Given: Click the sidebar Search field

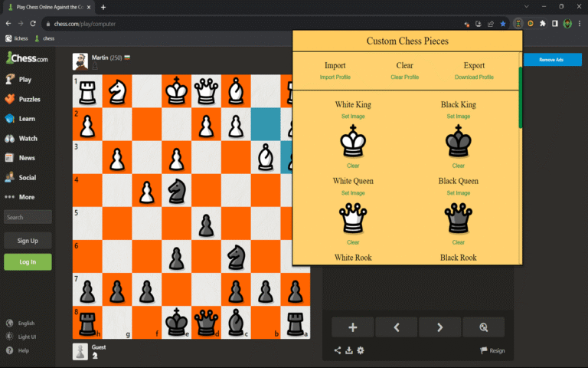Looking at the screenshot, I should [28, 217].
